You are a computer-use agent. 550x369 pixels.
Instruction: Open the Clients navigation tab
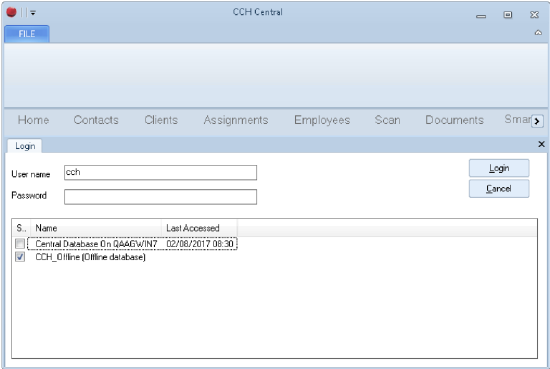(x=161, y=120)
